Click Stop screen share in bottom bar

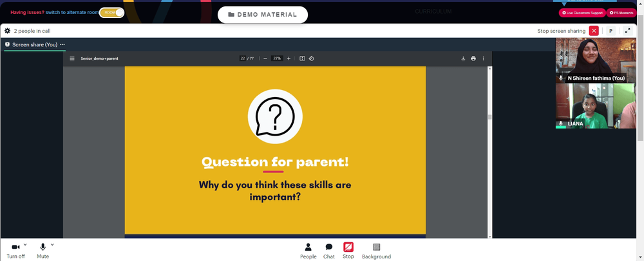(348, 251)
